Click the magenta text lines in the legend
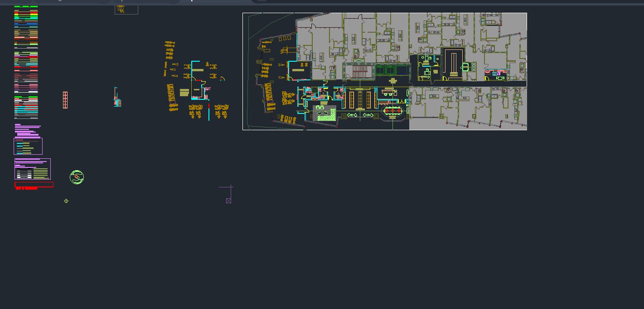 [27, 128]
